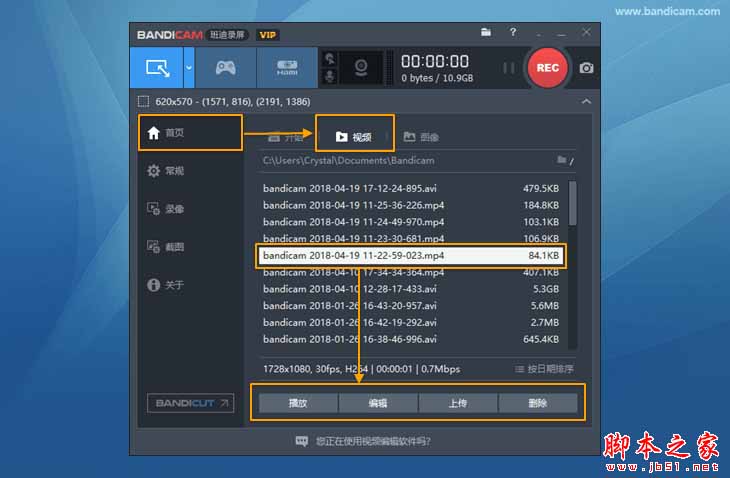
Task: Select the file ending 17-34-34-364.mp4
Action: (411, 273)
